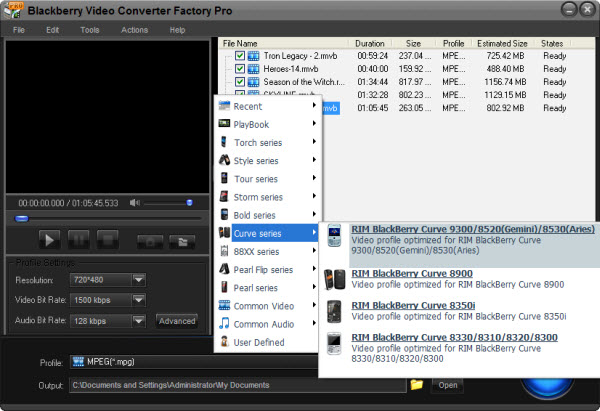The height and width of the screenshot is (411, 600).
Task: Click the MPEG profile format icon
Action: [78, 362]
